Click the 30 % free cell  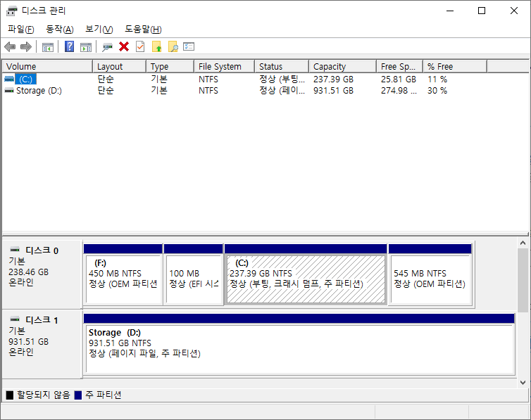(437, 91)
